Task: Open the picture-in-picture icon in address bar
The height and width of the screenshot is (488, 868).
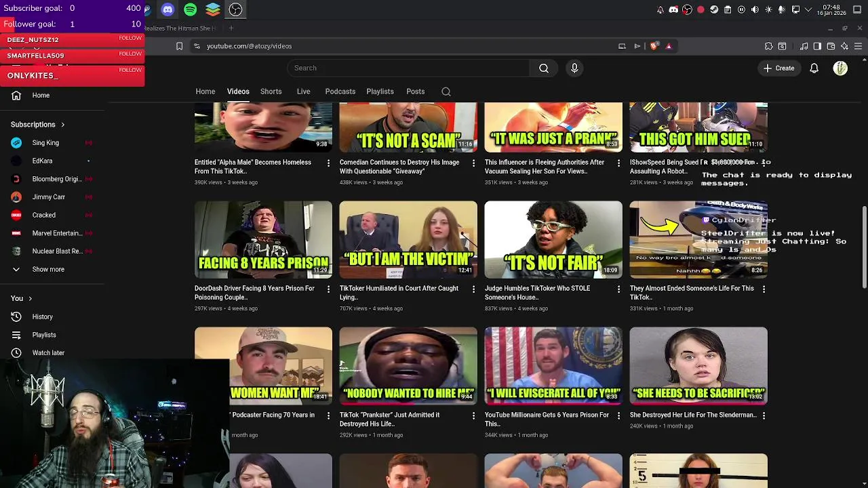Action: [x=622, y=46]
